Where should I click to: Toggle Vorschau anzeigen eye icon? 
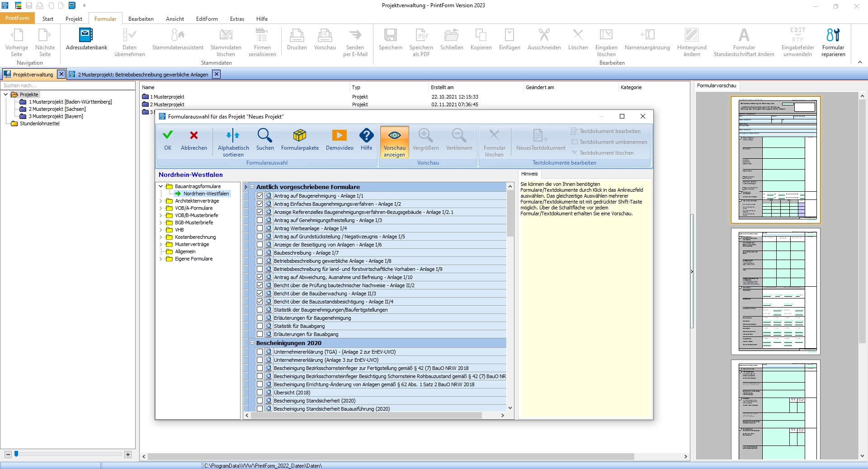[x=394, y=136]
